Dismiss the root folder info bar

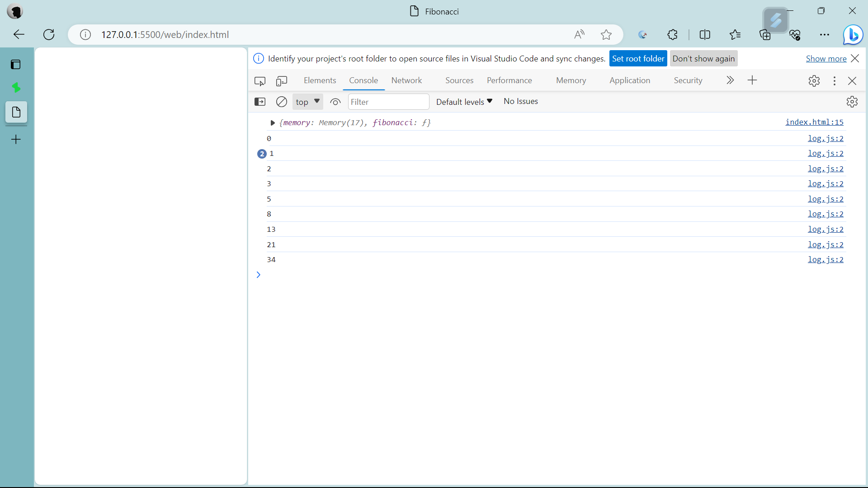[855, 58]
